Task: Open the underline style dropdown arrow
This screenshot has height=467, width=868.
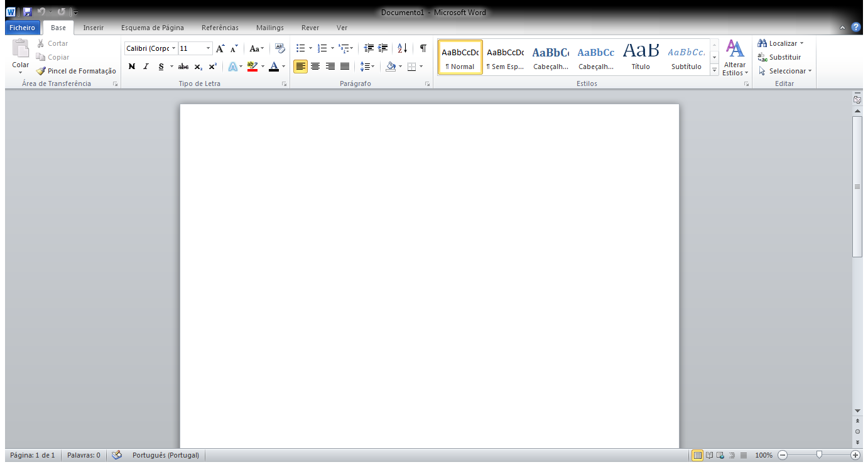Action: [171, 67]
